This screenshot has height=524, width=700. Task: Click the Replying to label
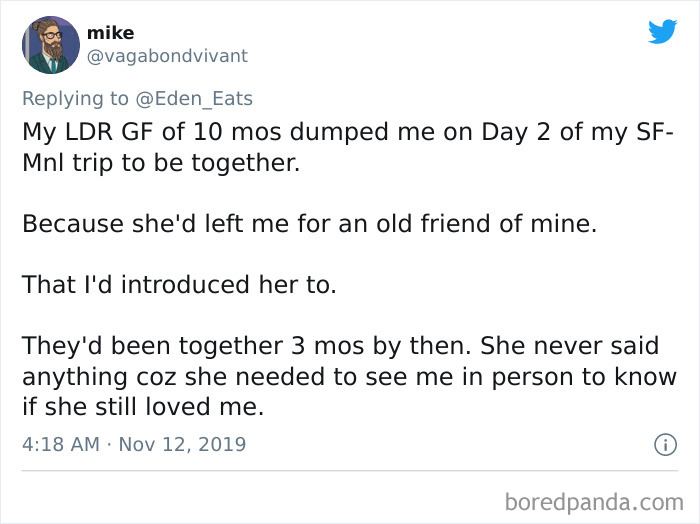tap(75, 98)
